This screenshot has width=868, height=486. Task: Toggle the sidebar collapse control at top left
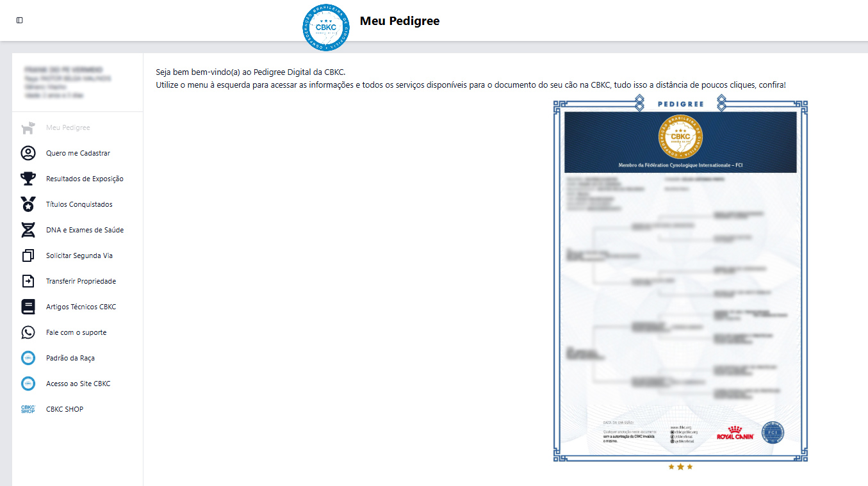point(19,20)
